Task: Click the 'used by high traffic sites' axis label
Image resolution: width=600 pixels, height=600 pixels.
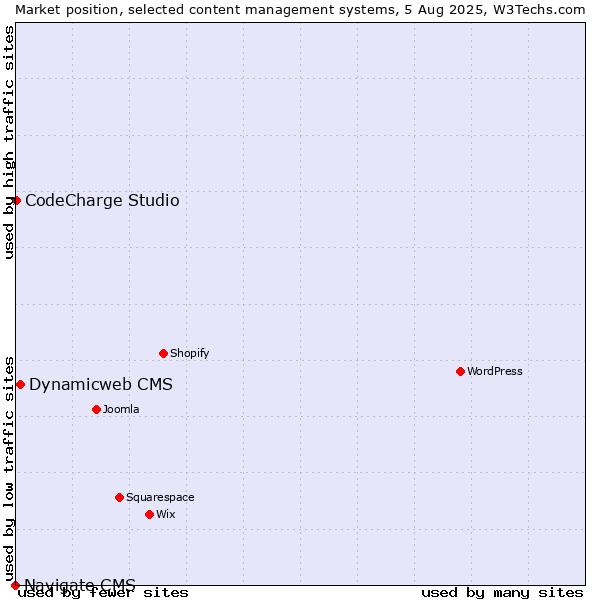Action: pyautogui.click(x=9, y=142)
